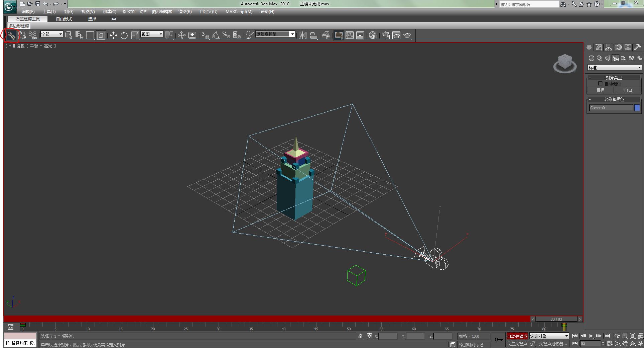The image size is (644, 348).
Task: Jump to the animation start frame
Action: click(x=575, y=336)
